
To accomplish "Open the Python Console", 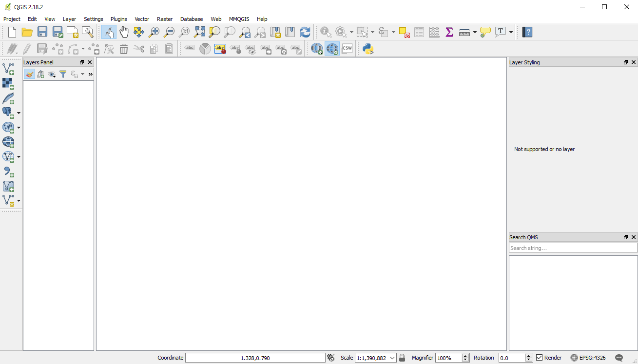I will click(368, 48).
